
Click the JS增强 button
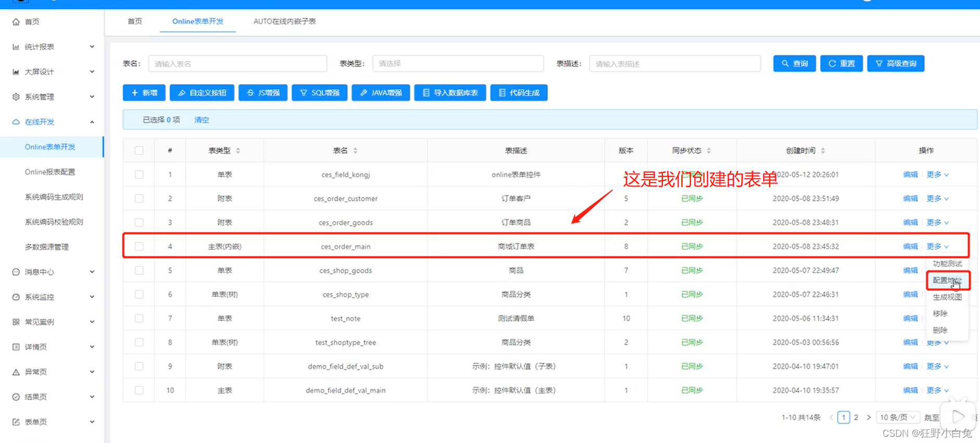263,93
